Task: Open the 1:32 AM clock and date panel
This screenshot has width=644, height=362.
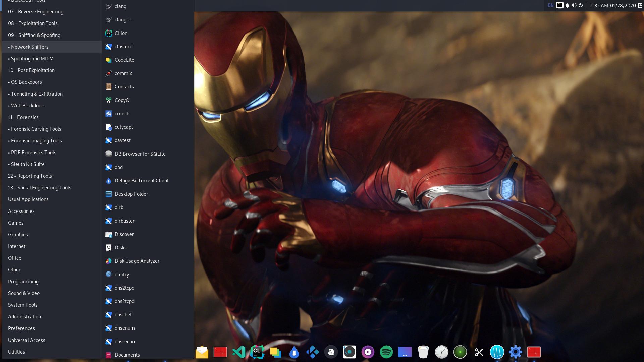Action: (613, 5)
